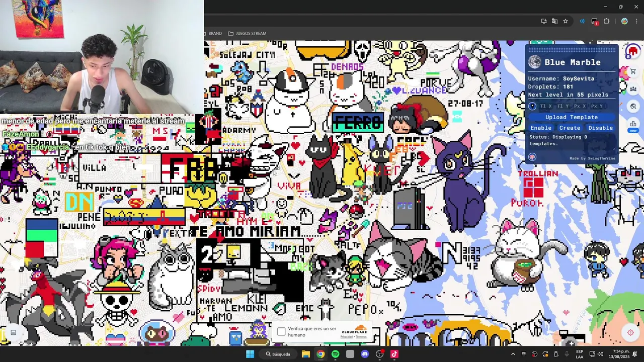Bookmark this page with the star icon
The image size is (644, 362).
[566, 21]
